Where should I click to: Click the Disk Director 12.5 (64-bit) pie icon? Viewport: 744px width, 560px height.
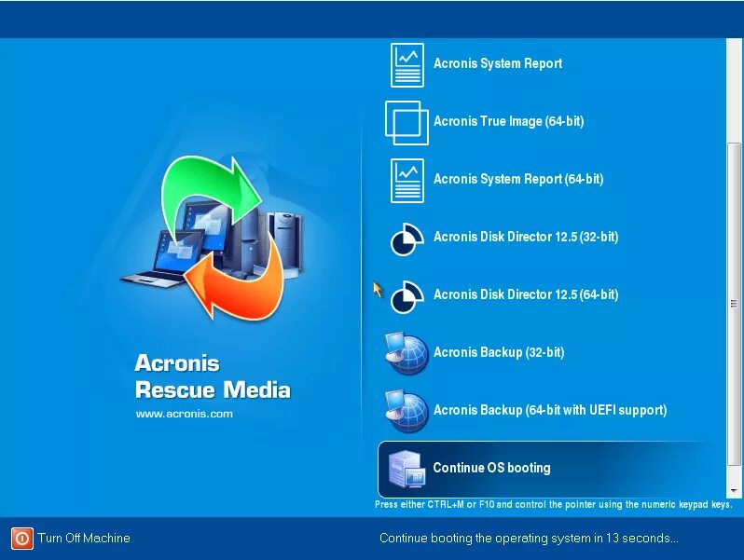click(x=406, y=297)
